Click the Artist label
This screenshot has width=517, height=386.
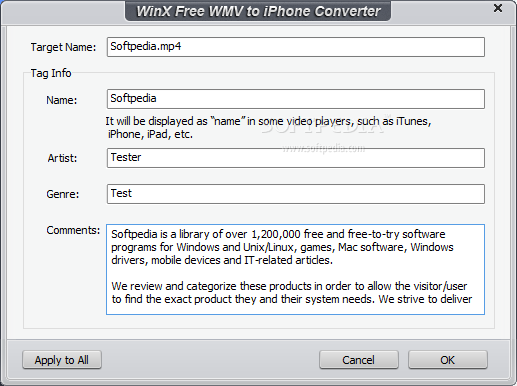[62, 158]
